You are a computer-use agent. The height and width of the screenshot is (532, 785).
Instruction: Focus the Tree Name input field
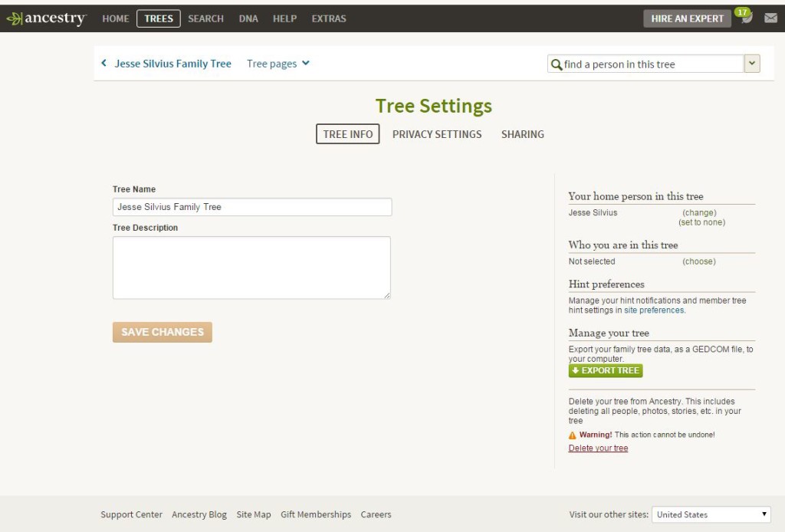click(x=252, y=207)
